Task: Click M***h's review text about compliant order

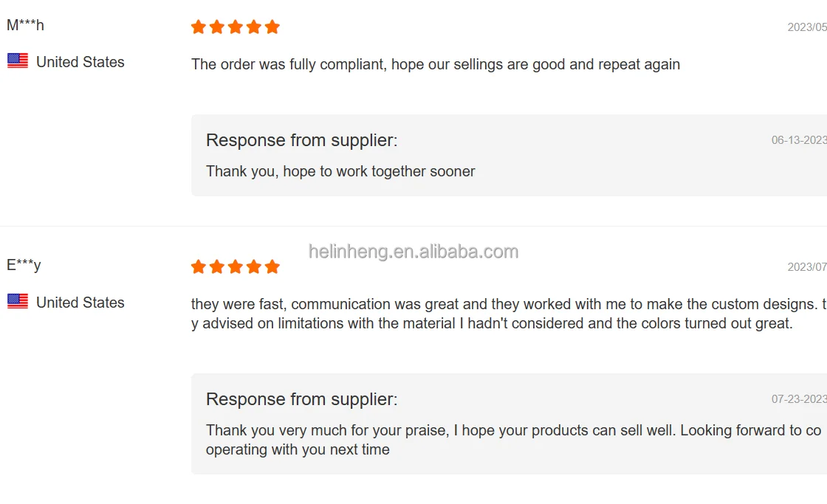Action: pos(435,64)
